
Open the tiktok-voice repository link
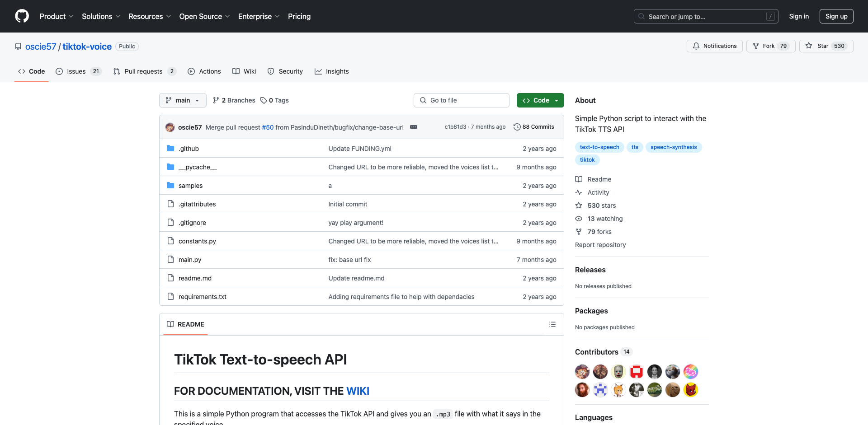point(87,47)
